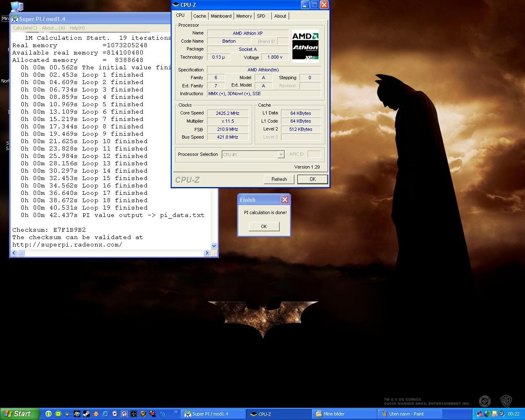Switch to Super PI taskbar button
This screenshot has width=525, height=420.
(212, 414)
